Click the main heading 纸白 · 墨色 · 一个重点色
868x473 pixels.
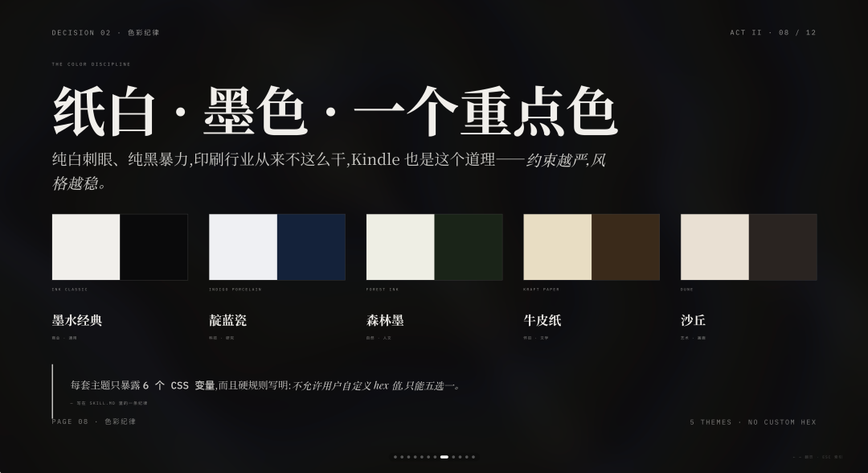(335, 111)
